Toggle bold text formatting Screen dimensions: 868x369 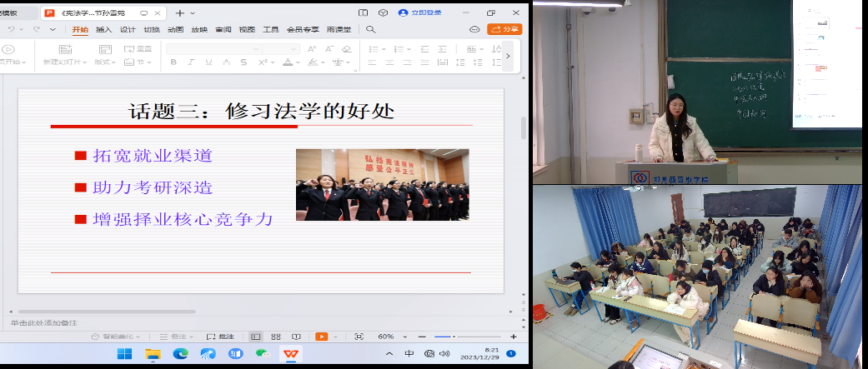tap(173, 62)
